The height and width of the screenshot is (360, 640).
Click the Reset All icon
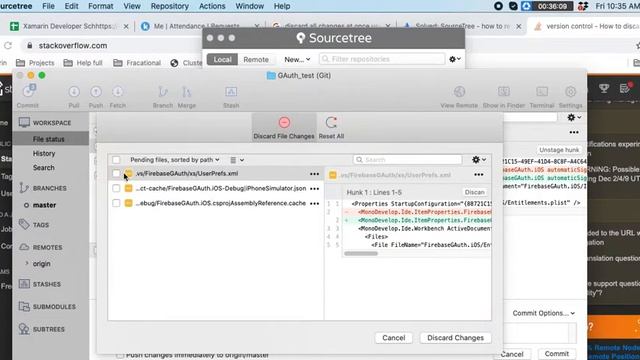click(x=331, y=122)
